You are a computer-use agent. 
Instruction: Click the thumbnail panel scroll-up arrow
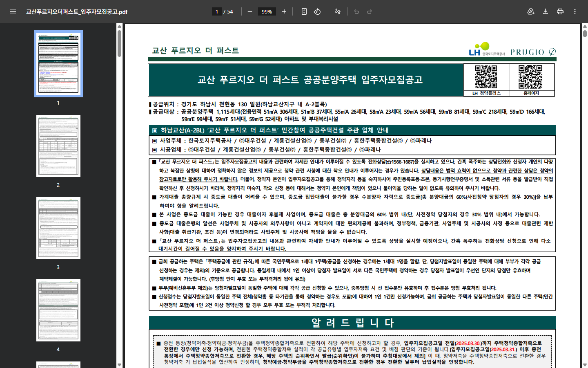click(119, 26)
